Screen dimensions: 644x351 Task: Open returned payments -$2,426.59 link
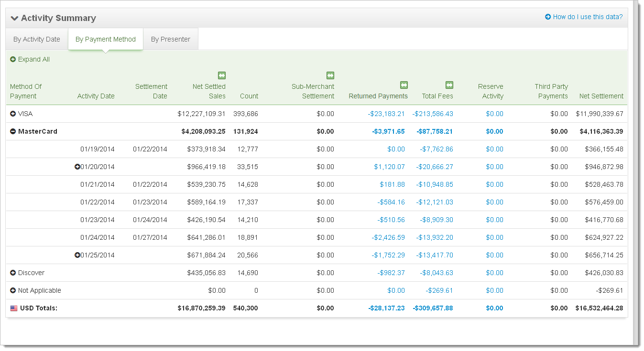[388, 238]
